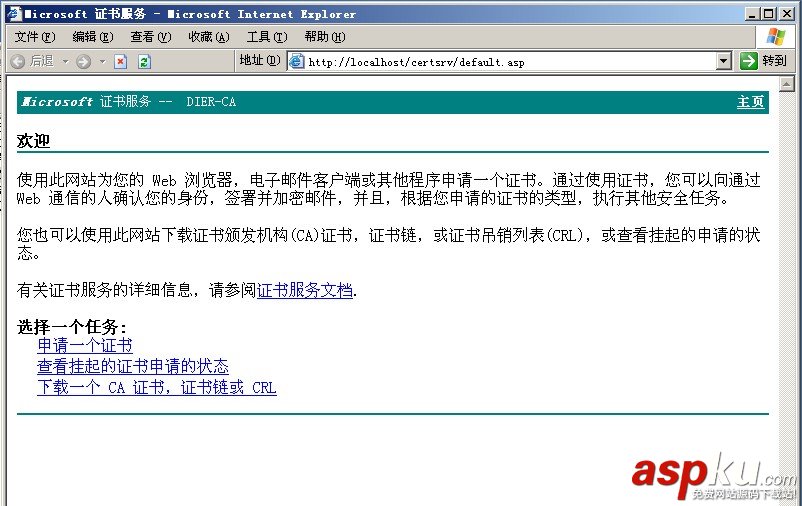Image resolution: width=802 pixels, height=506 pixels.
Task: Close the Internet Explorer window
Action: (786, 14)
